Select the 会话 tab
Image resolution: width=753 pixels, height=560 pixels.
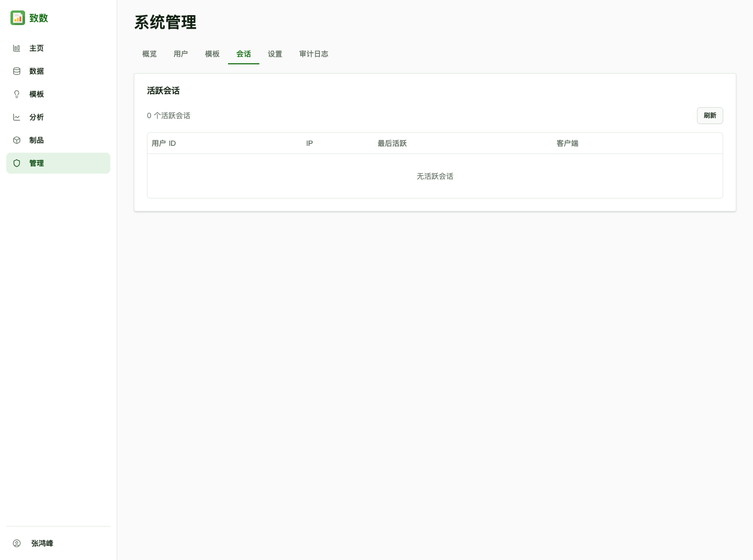[x=244, y=54]
